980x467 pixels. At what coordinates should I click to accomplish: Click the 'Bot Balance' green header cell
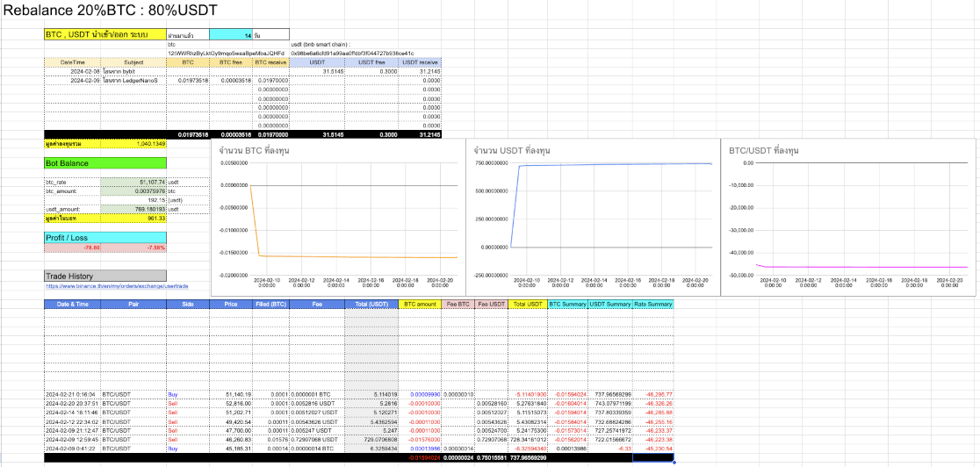[x=105, y=163]
